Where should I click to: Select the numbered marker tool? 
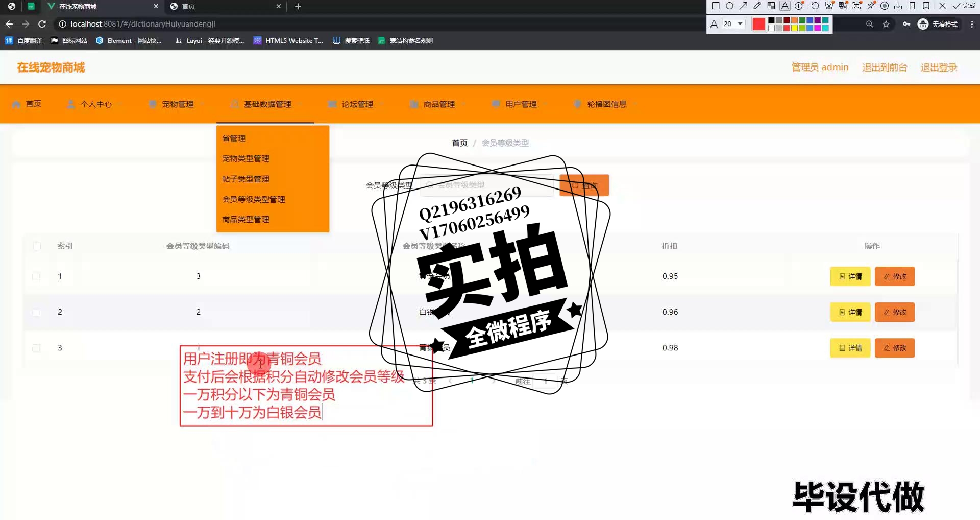[799, 6]
